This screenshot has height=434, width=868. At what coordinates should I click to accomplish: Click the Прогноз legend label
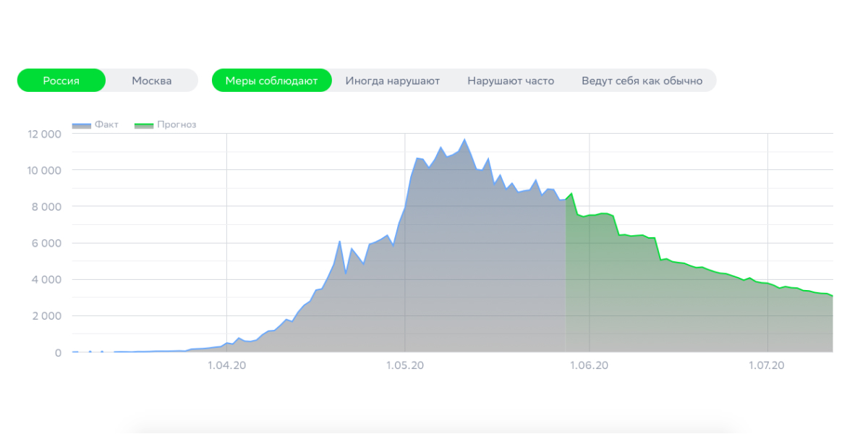coord(176,124)
